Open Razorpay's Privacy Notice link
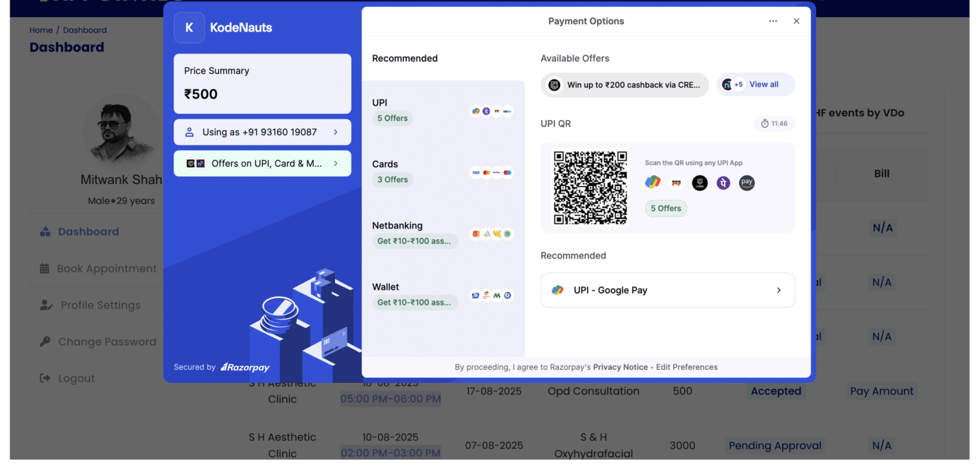 [620, 366]
